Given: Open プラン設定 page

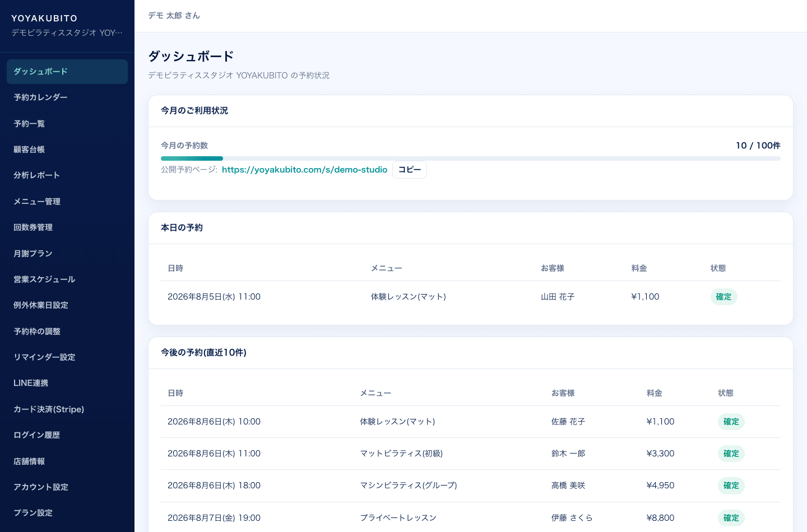Looking at the screenshot, I should [x=67, y=513].
